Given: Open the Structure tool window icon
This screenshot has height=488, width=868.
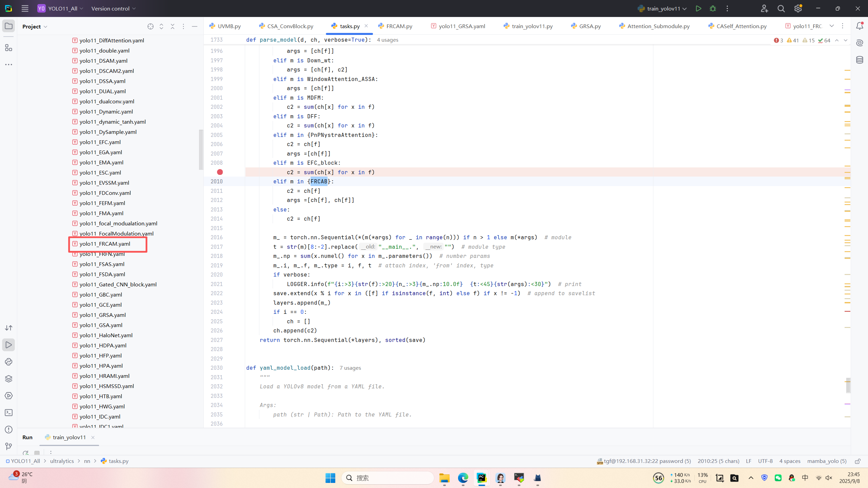Looking at the screenshot, I should coord(8,48).
